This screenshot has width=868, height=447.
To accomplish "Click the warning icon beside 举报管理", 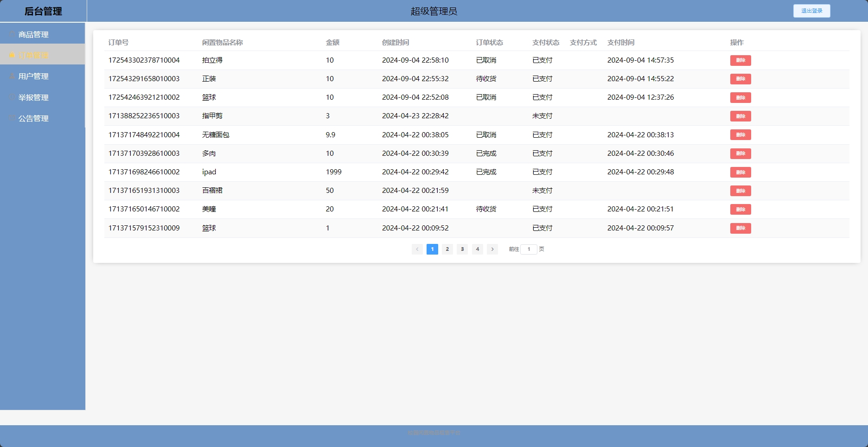I will coord(12,97).
